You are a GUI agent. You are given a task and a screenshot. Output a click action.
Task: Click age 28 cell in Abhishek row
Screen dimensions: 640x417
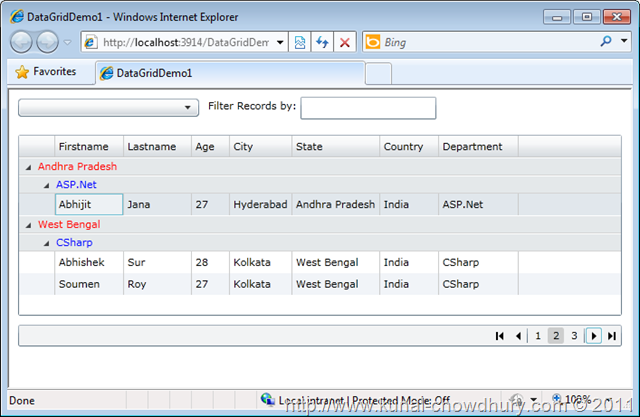coord(211,262)
